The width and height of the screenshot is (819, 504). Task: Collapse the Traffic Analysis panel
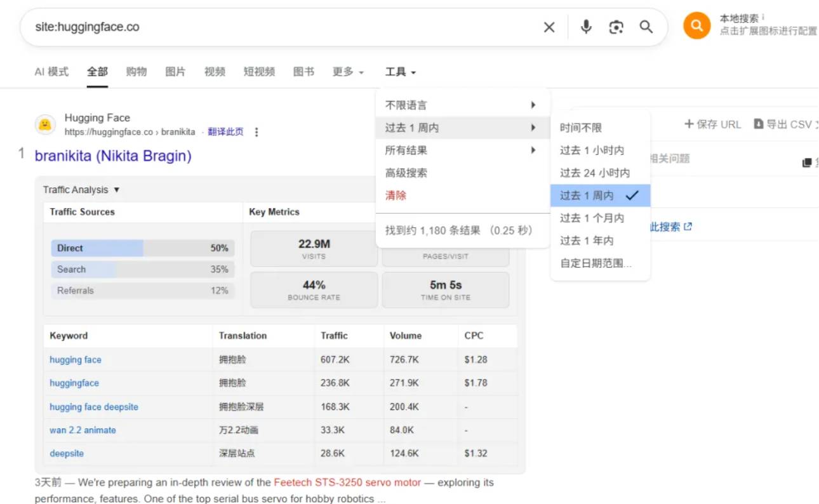pos(81,190)
